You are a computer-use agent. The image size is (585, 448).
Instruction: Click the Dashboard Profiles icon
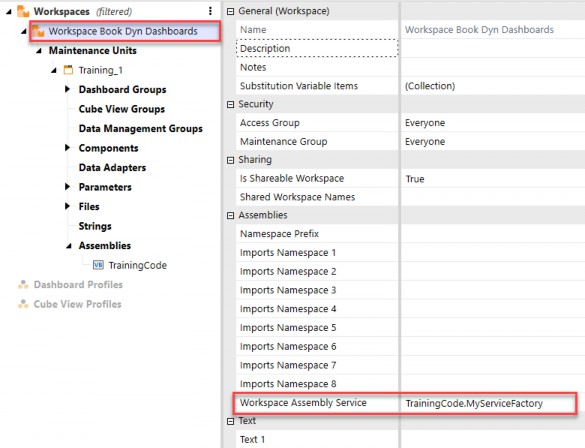point(23,285)
